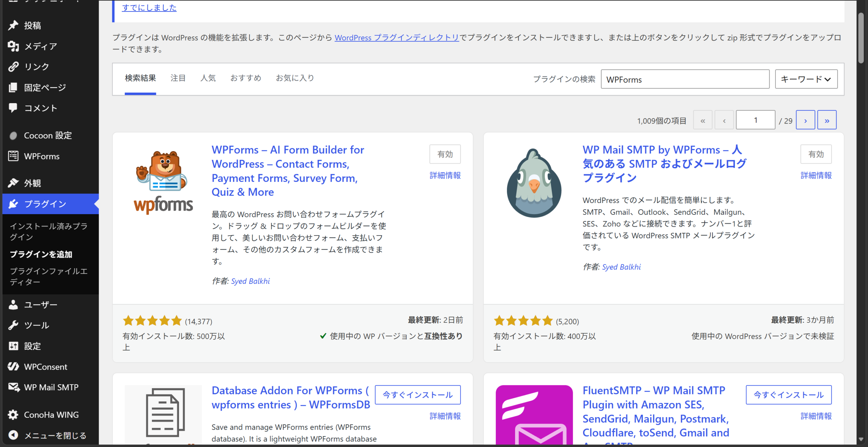This screenshot has width=868, height=447.
Task: Install FluentSMTP plugin now
Action: pos(789,395)
